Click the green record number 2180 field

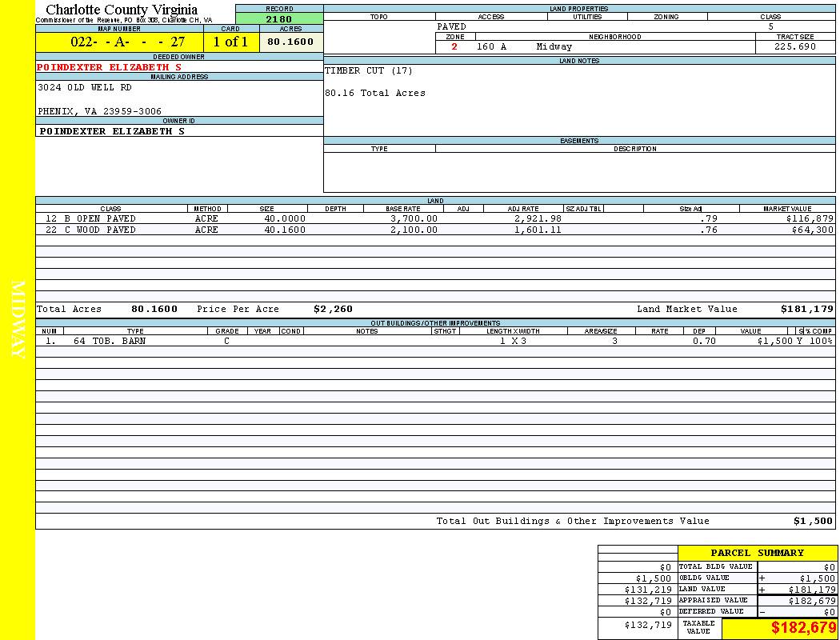click(279, 19)
